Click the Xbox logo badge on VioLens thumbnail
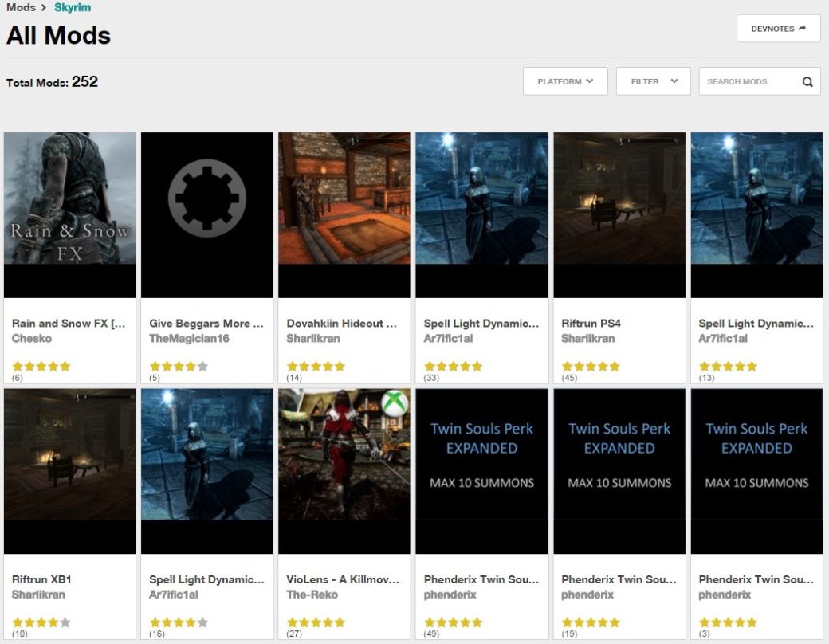 (x=395, y=403)
